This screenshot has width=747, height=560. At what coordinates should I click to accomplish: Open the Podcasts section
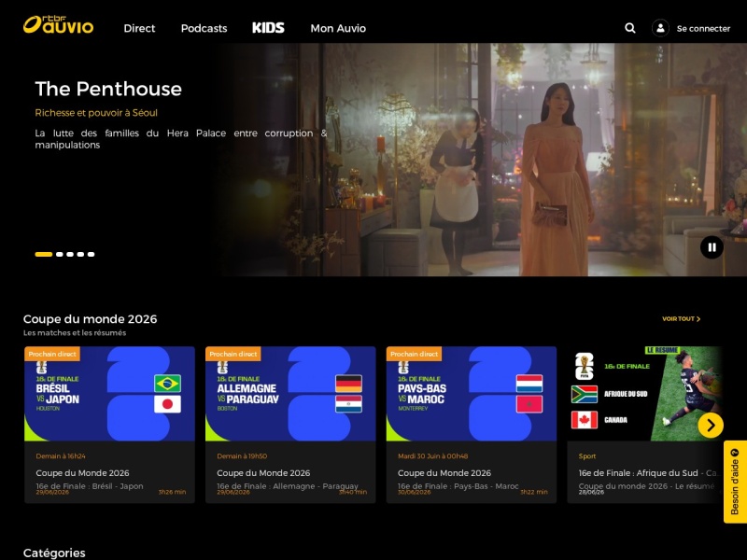[x=204, y=28]
